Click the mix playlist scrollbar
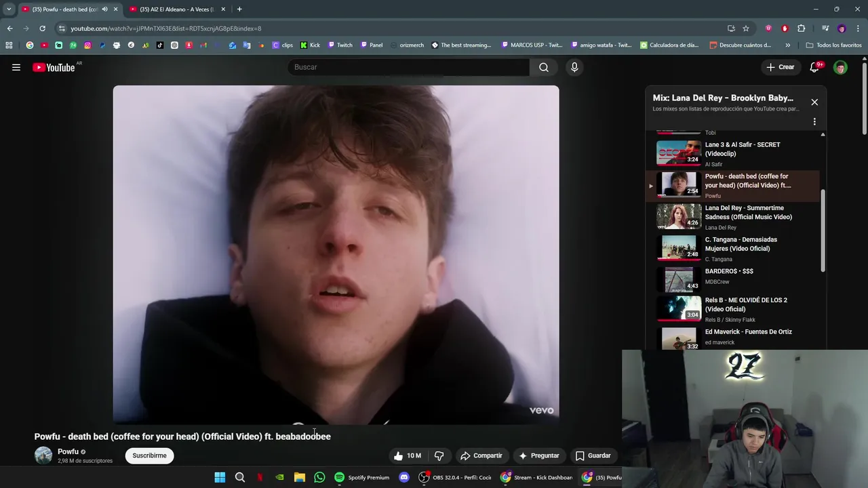This screenshot has width=868, height=488. tap(823, 230)
